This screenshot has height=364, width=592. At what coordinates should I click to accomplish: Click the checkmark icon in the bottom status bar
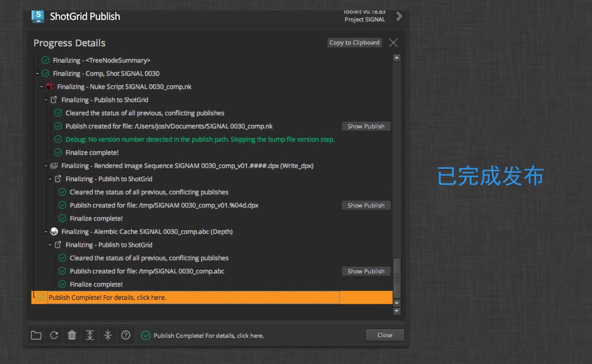tap(146, 335)
